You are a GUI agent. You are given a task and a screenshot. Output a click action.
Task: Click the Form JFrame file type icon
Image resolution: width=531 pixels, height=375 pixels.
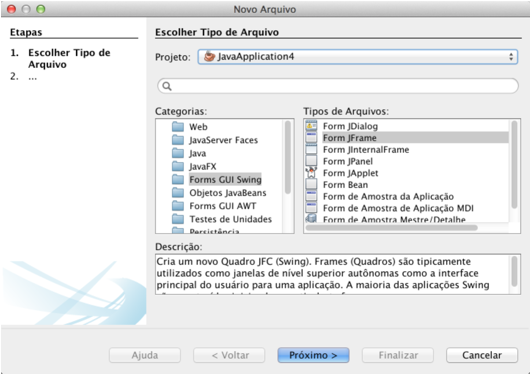(x=311, y=138)
